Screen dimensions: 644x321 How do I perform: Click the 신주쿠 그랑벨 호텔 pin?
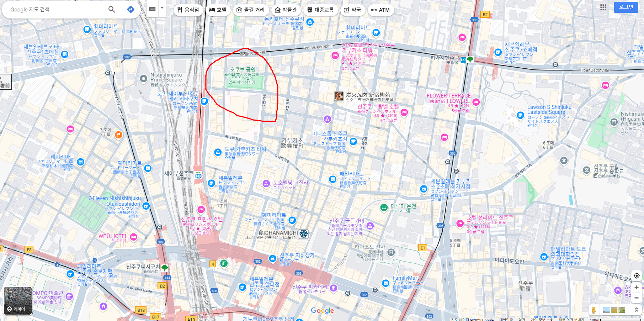click(404, 112)
